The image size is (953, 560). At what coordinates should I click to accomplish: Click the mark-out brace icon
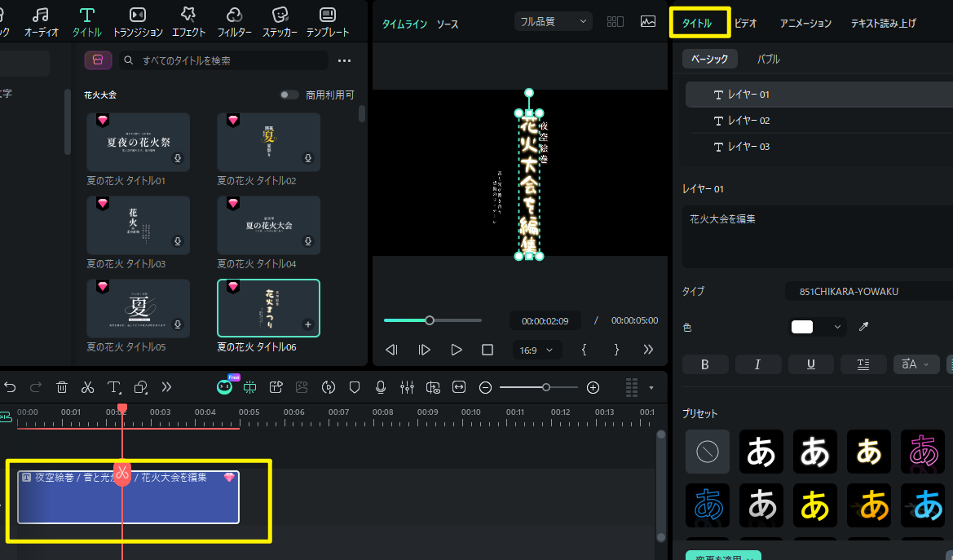click(616, 350)
